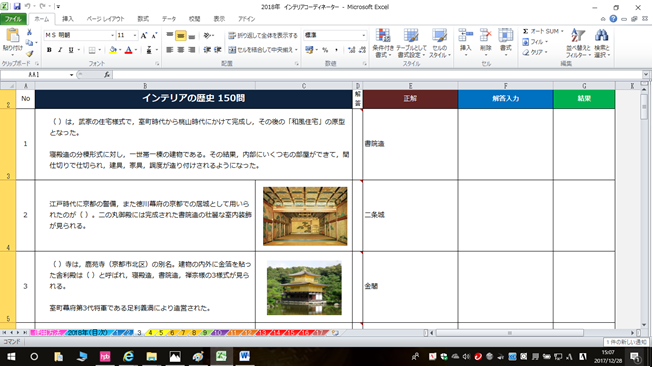Viewport: 653px width, 367px height.
Task: Open Conditional Formatting in the ribbon
Action: (383, 43)
